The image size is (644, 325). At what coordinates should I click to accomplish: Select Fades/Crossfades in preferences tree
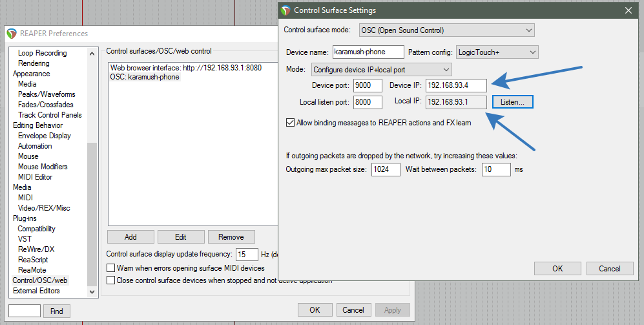[46, 105]
